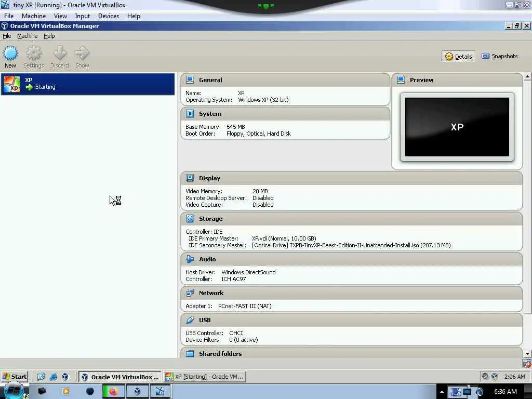
Task: Click the Network section icon
Action: [190, 293]
